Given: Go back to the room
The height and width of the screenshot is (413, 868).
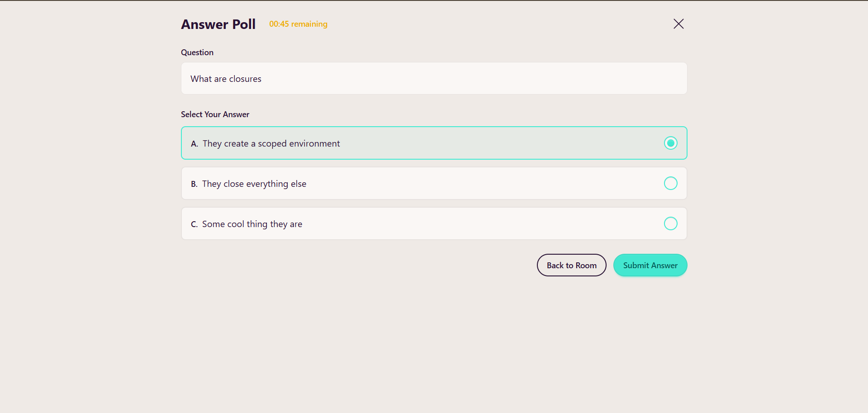Looking at the screenshot, I should point(571,265).
